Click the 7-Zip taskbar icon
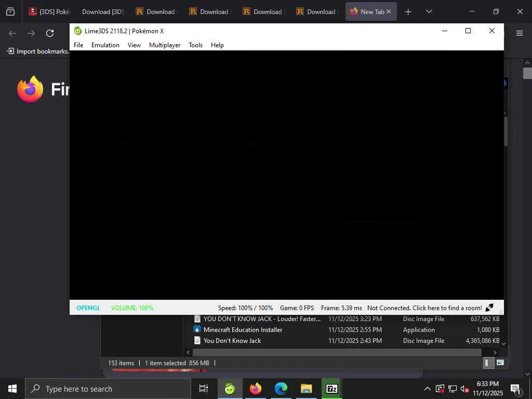 pyautogui.click(x=332, y=389)
